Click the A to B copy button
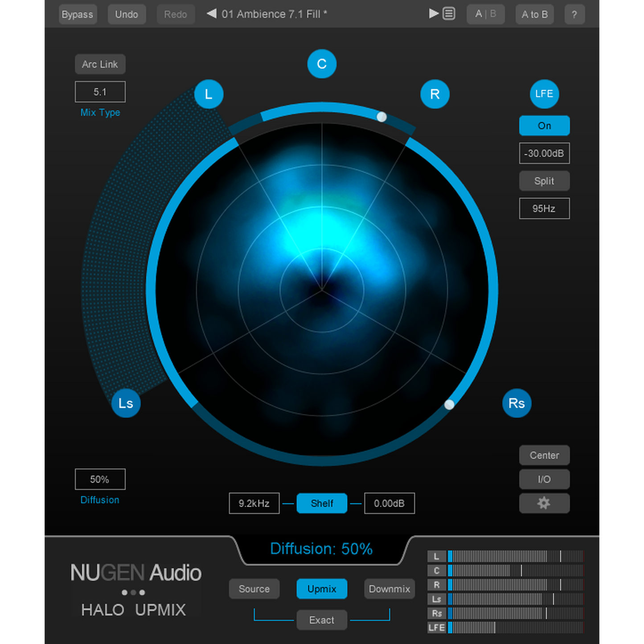644x644 pixels. coord(534,14)
